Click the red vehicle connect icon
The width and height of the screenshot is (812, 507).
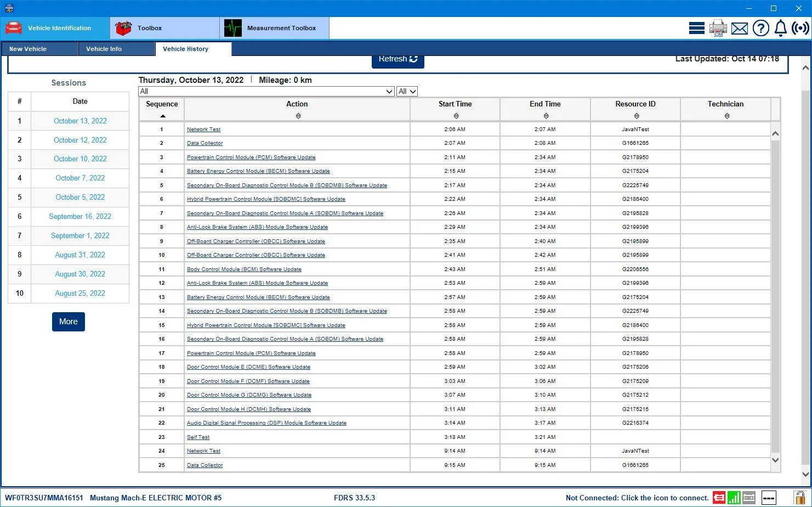pos(719,498)
